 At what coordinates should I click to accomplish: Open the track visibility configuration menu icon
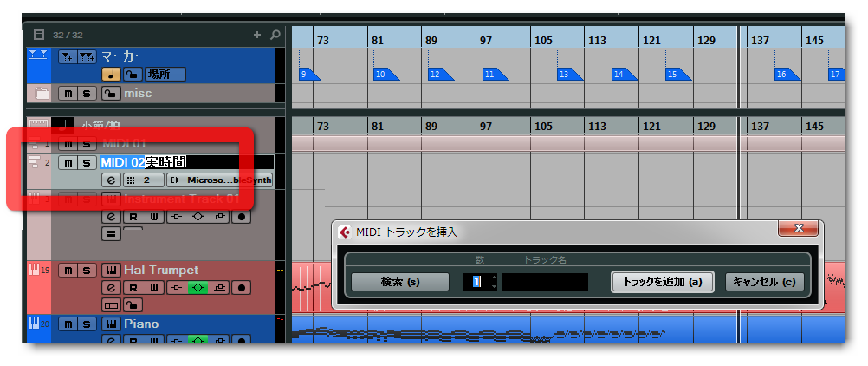39,35
